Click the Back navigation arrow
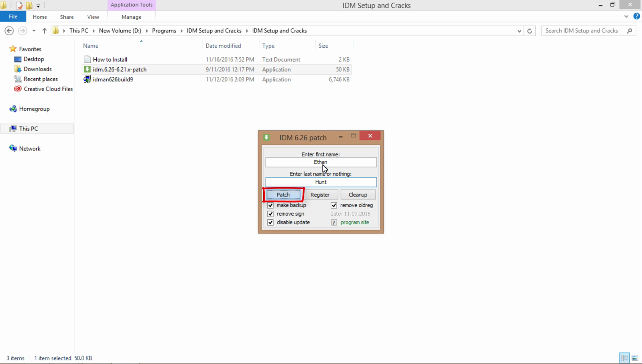The width and height of the screenshot is (642, 364). tap(9, 30)
